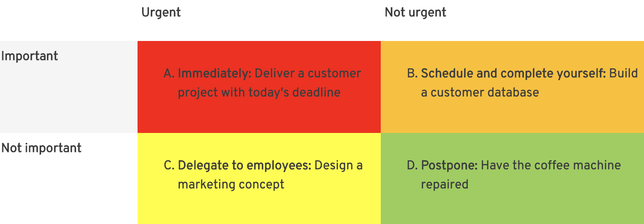
Task: Click the list marker 'C.'
Action: (169, 165)
